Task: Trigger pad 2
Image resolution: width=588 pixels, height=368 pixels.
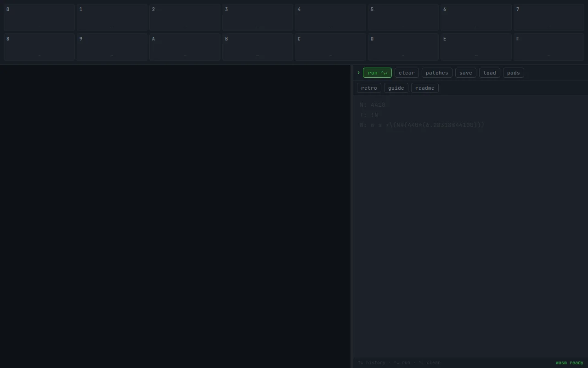Action: [x=185, y=17]
